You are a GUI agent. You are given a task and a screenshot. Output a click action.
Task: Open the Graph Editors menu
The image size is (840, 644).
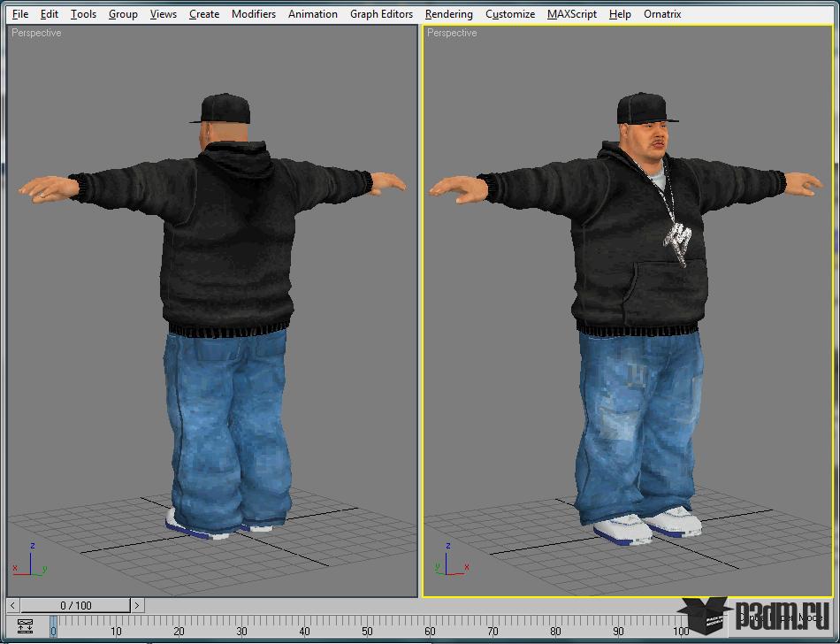point(381,14)
